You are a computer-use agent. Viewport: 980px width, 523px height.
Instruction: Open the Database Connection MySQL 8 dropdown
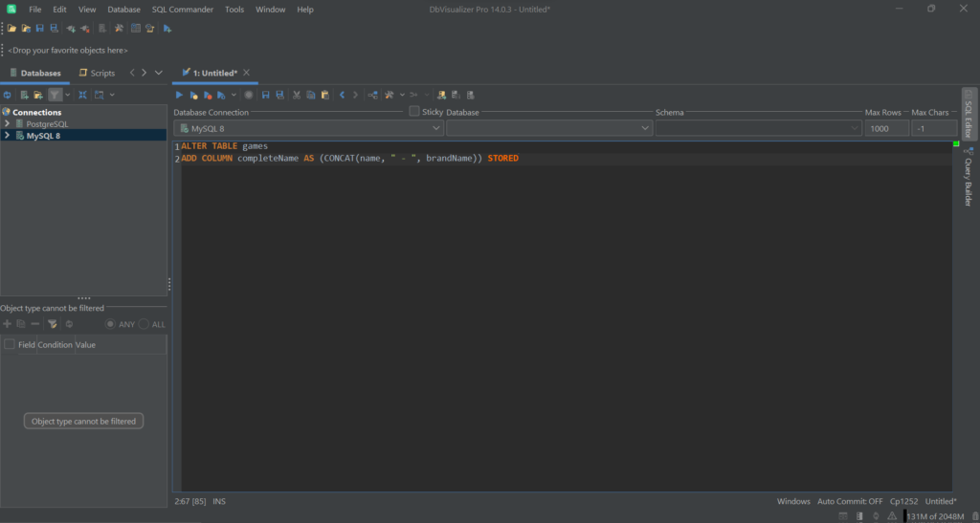(309, 128)
